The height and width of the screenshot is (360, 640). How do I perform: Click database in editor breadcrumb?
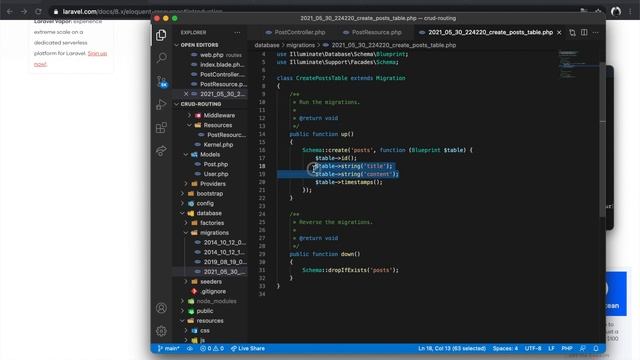(x=267, y=45)
